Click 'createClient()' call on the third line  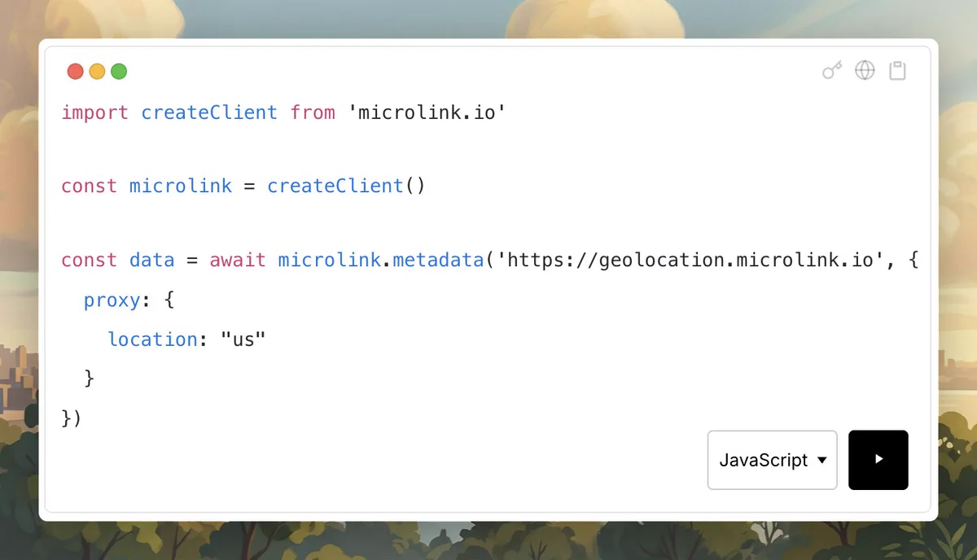tap(347, 186)
